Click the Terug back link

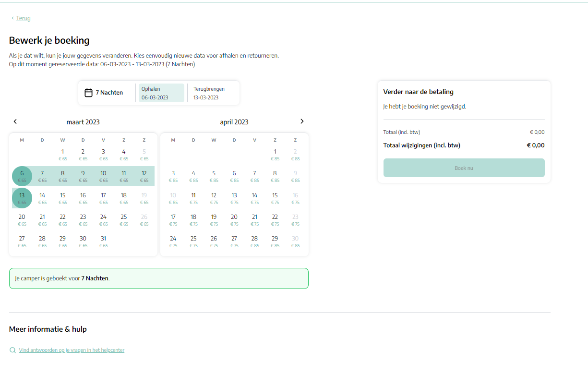click(24, 18)
